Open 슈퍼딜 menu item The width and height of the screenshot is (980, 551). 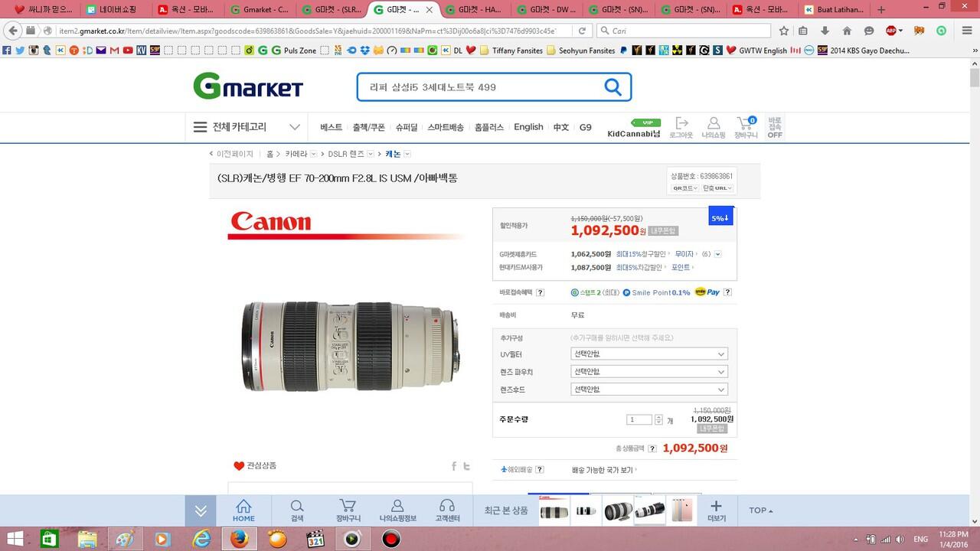coord(407,127)
